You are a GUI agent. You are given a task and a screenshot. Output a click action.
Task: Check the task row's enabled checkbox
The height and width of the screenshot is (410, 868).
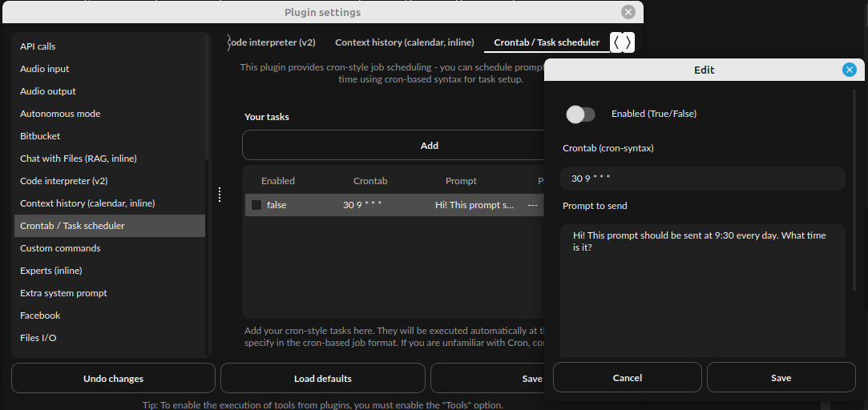(256, 205)
